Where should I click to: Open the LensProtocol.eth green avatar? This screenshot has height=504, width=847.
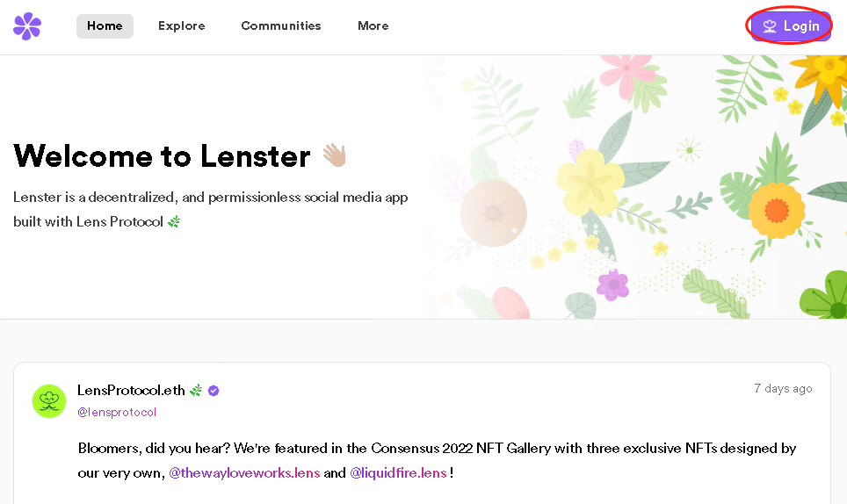coord(49,400)
